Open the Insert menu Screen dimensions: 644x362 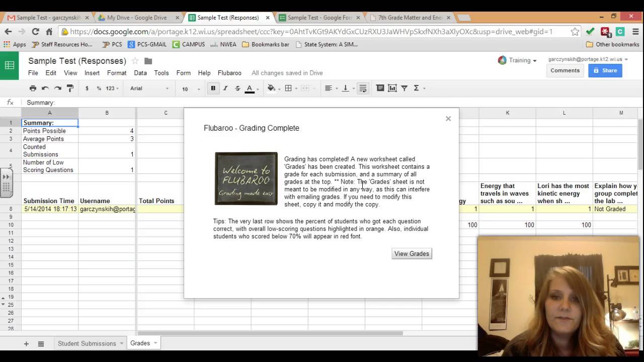(92, 73)
